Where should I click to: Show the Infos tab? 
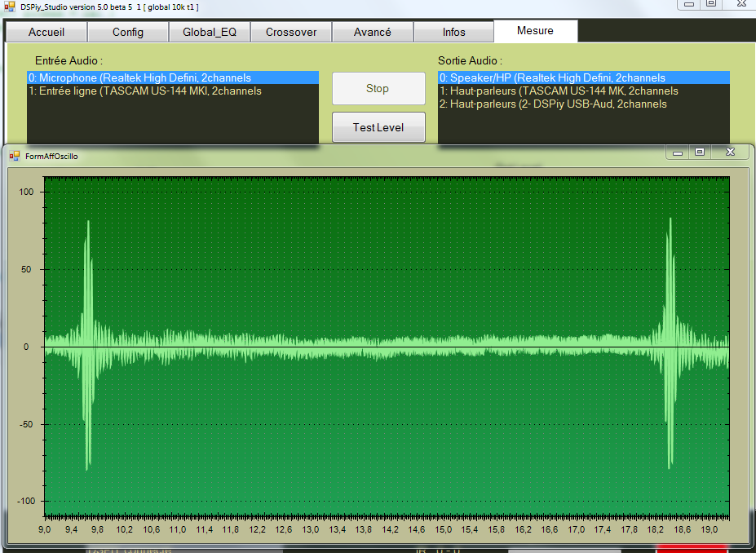tap(454, 33)
